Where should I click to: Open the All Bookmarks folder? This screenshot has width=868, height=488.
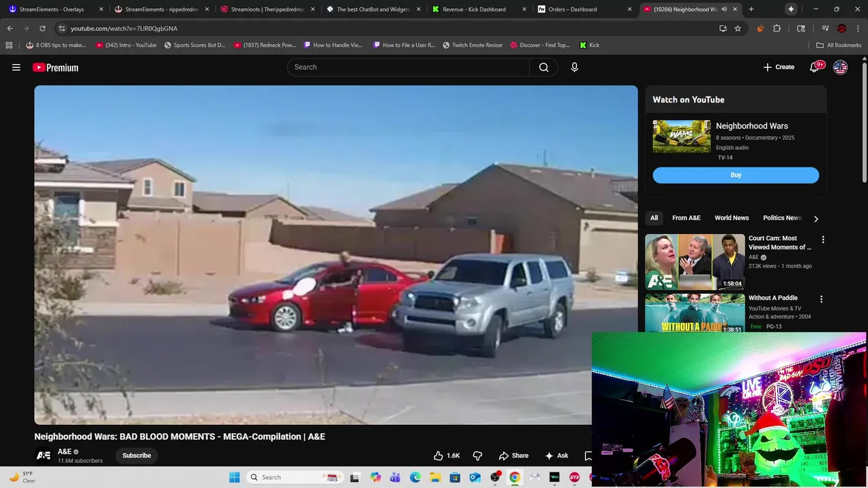(x=839, y=45)
